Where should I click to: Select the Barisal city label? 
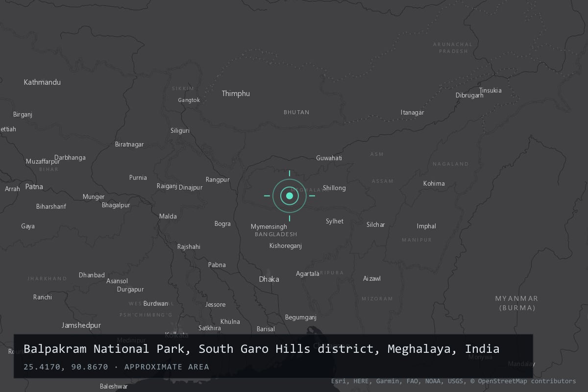coord(266,329)
